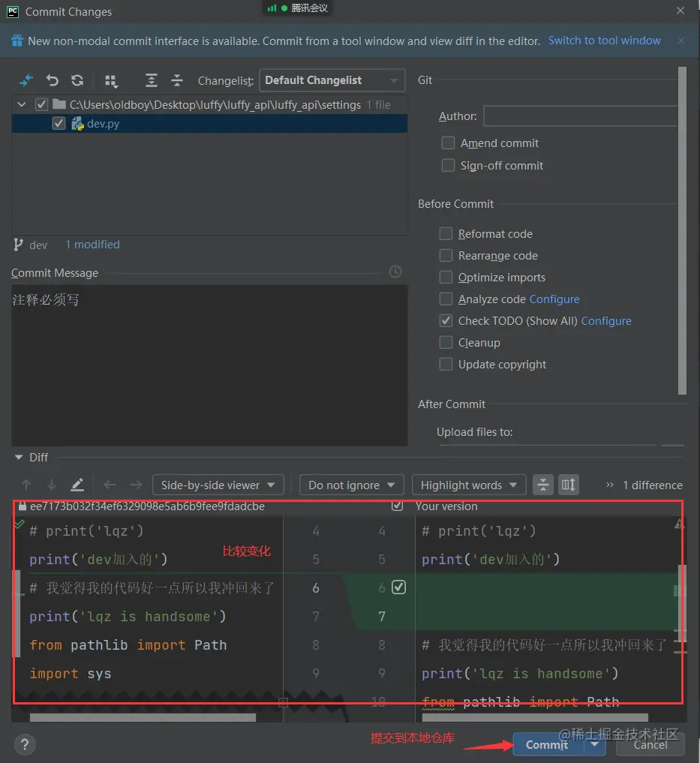The height and width of the screenshot is (763, 700).
Task: Toggle collapse unchanged fragments icon
Action: click(542, 485)
